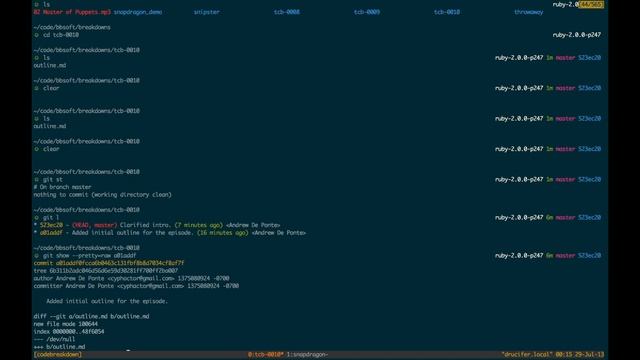Click the green '(16 minutes ago)' timestamp
Viewport: 640px width, 360px height.
click(223, 233)
